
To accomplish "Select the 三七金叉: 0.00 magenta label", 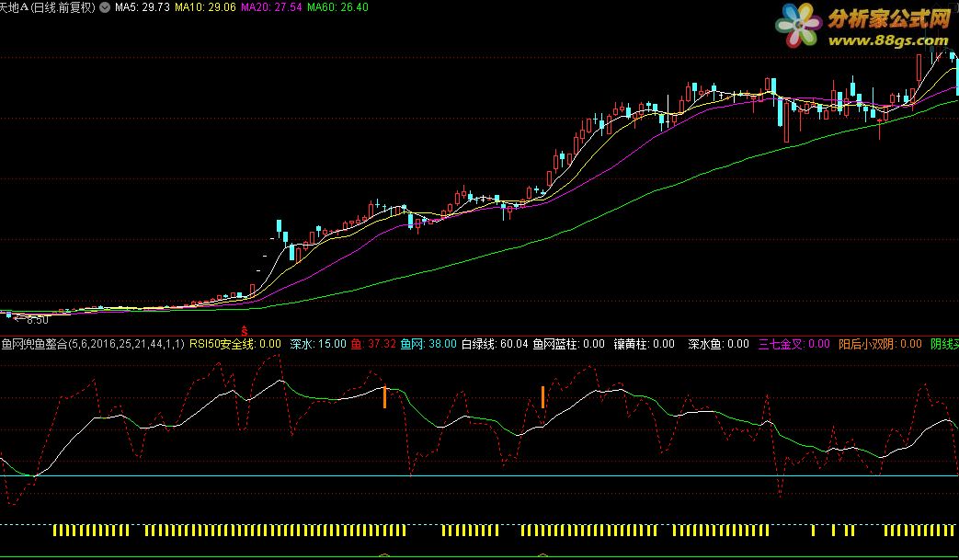I will click(794, 344).
